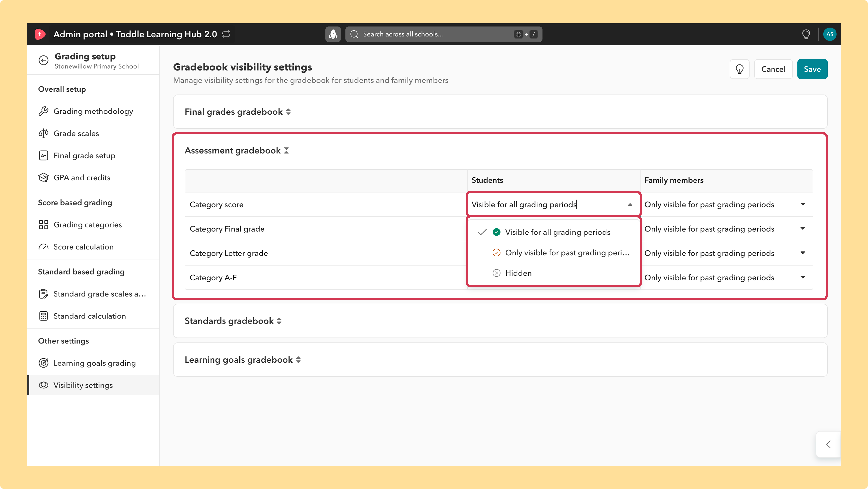Click the search magnifier icon

click(354, 34)
